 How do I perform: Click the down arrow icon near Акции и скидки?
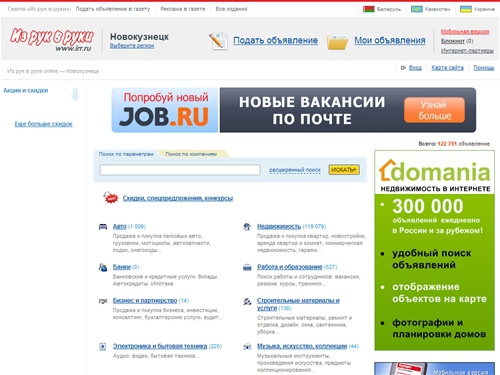click(x=75, y=95)
